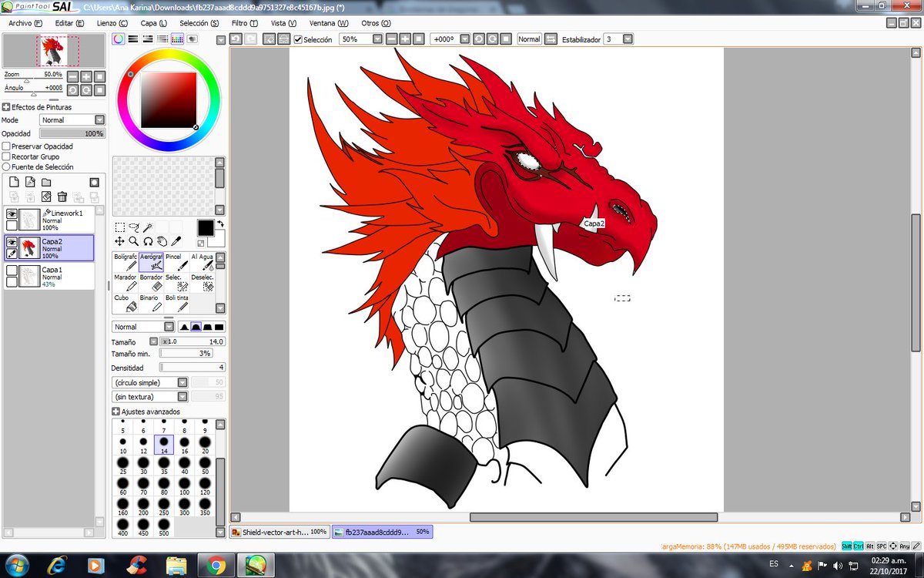Select Fuente de Selección radio option
924x578 pixels.
(x=6, y=166)
